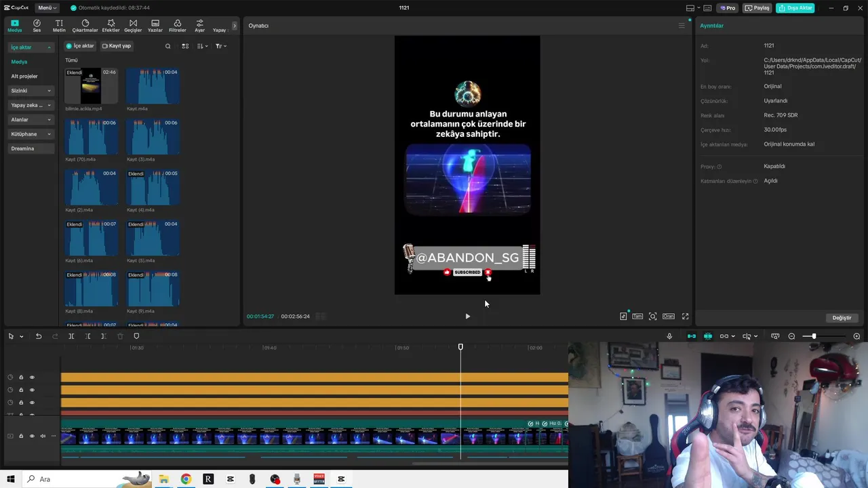The width and height of the screenshot is (868, 488).
Task: Click the timeline zoom-out magnifier
Action: click(x=791, y=336)
